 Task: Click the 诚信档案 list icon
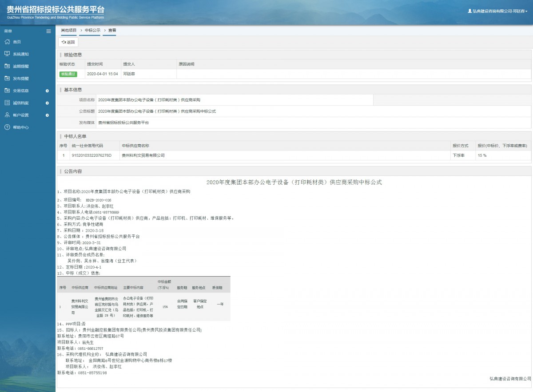tap(7, 103)
